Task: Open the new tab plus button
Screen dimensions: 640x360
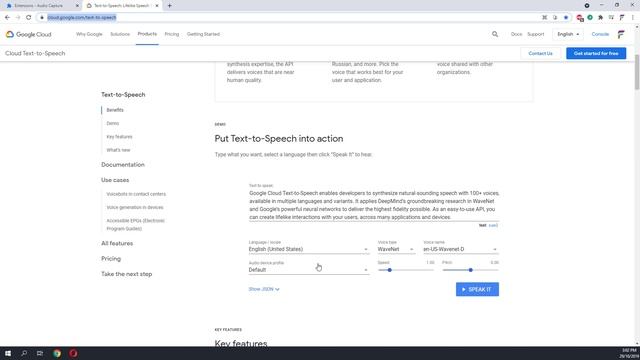Action: pos(169,6)
